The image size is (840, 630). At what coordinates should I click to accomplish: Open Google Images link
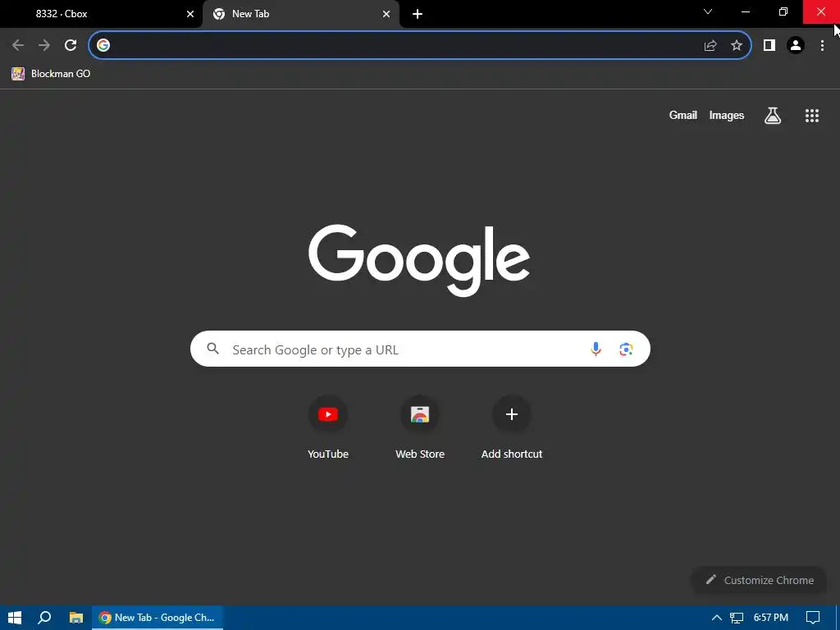click(x=727, y=115)
